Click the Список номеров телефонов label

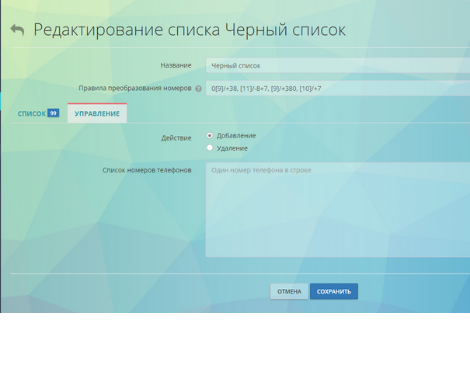(x=147, y=170)
